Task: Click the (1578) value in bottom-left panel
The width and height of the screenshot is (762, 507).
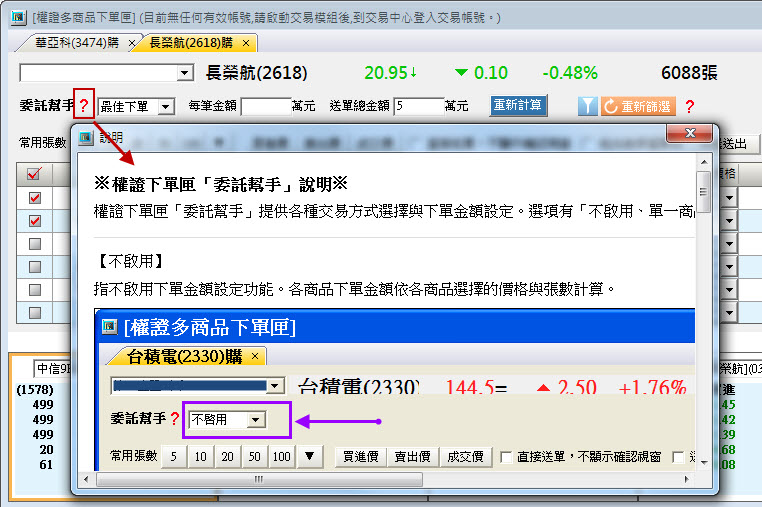Action: tap(35, 390)
